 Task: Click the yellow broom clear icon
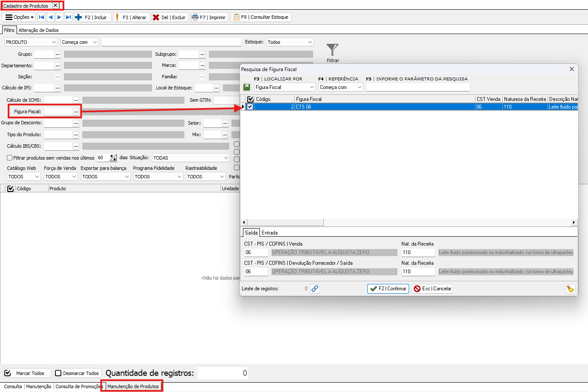[x=570, y=289]
